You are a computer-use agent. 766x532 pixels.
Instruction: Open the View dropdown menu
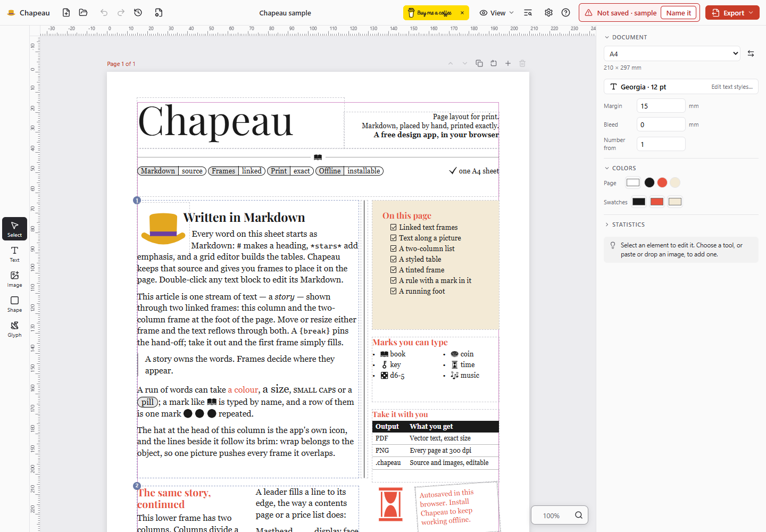(497, 13)
